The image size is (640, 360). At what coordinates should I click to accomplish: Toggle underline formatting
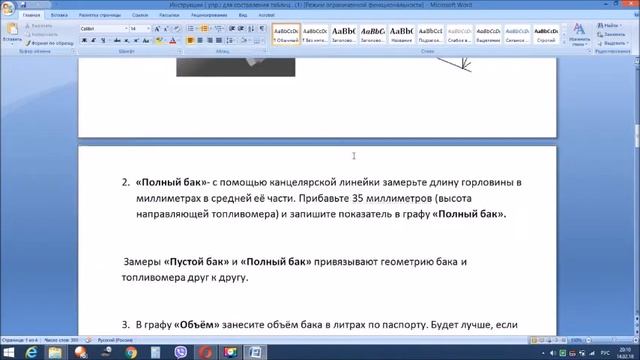tap(103, 40)
